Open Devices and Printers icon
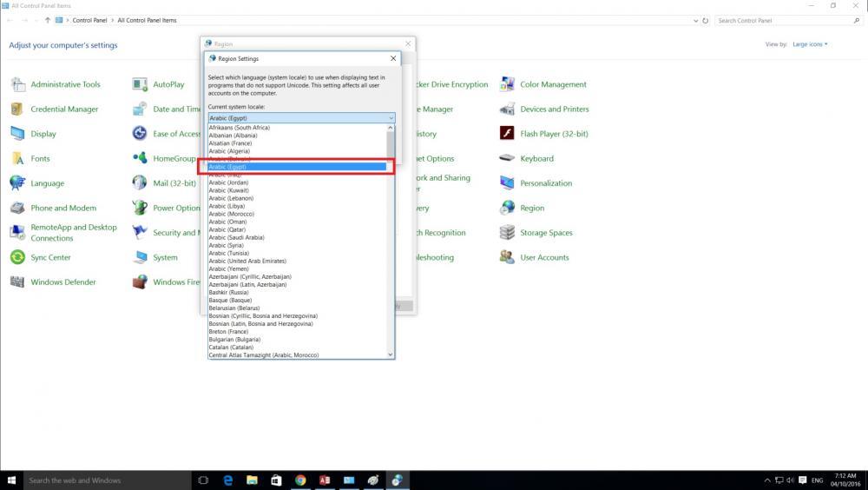The image size is (868, 490). (x=507, y=109)
